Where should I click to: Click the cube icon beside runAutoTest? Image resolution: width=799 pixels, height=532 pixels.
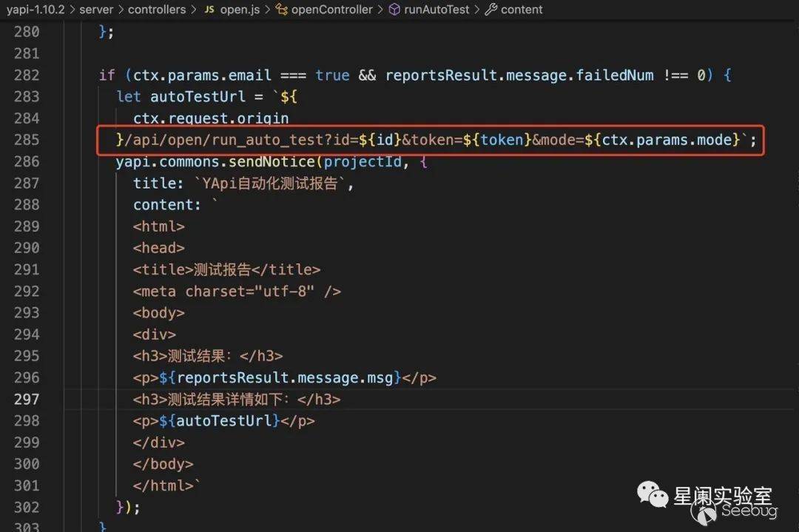click(394, 9)
